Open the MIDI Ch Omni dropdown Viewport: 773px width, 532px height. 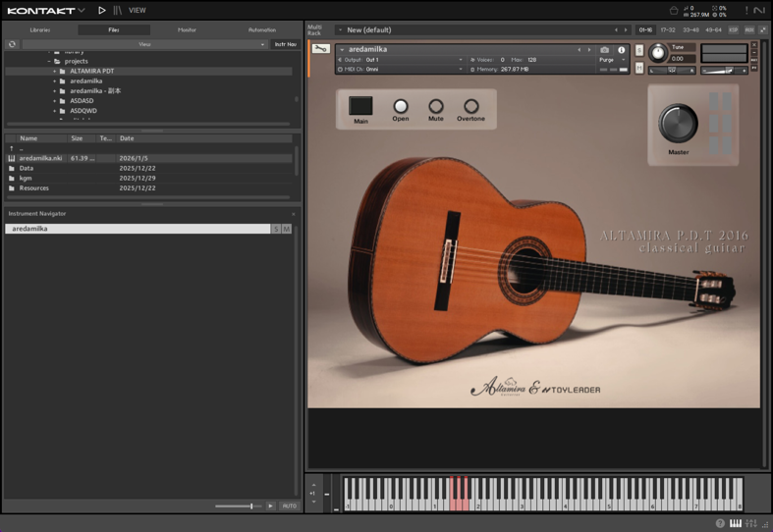pos(401,70)
